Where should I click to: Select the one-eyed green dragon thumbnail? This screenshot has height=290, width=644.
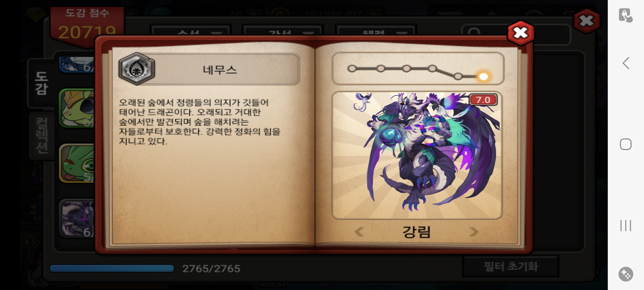click(x=77, y=163)
